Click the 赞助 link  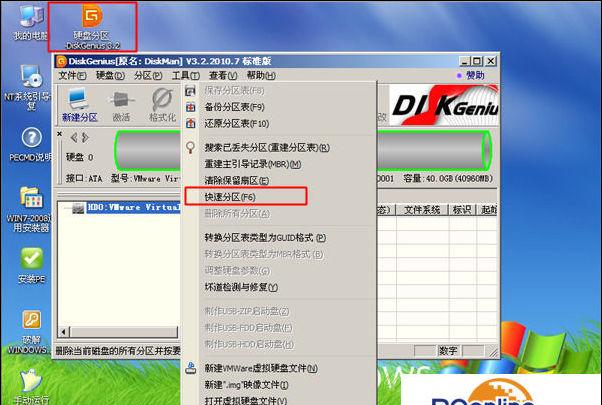475,75
